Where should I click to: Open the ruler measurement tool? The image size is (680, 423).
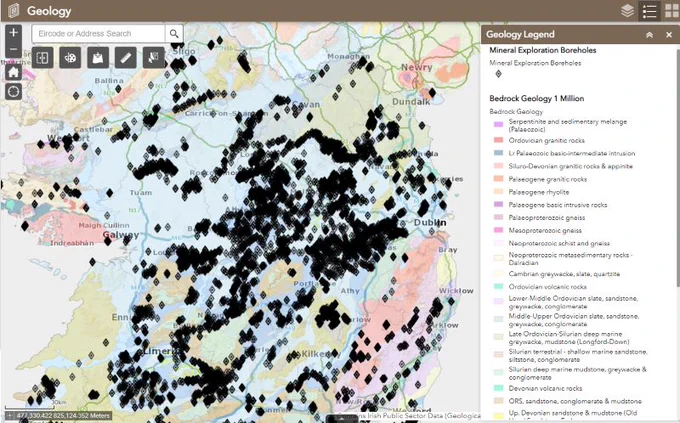[126, 58]
